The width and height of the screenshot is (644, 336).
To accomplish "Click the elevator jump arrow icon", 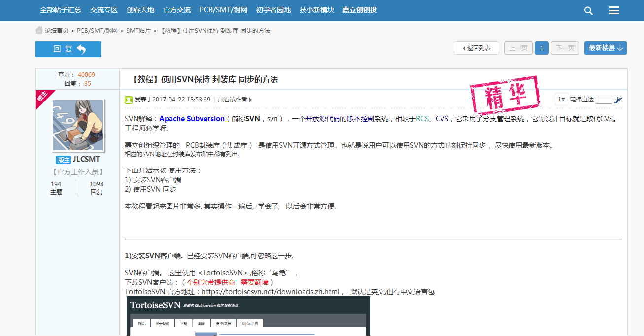I will (618, 100).
